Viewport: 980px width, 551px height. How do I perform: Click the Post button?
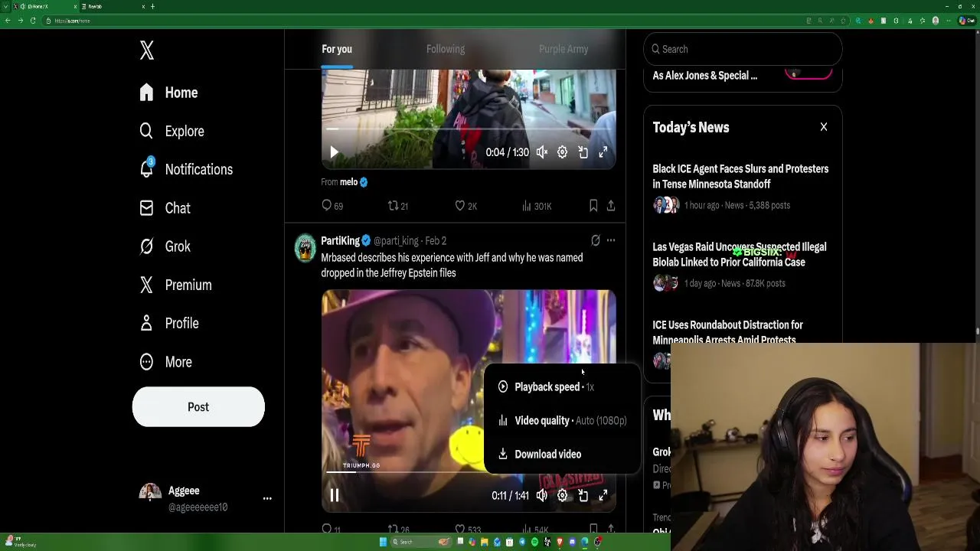click(x=198, y=407)
